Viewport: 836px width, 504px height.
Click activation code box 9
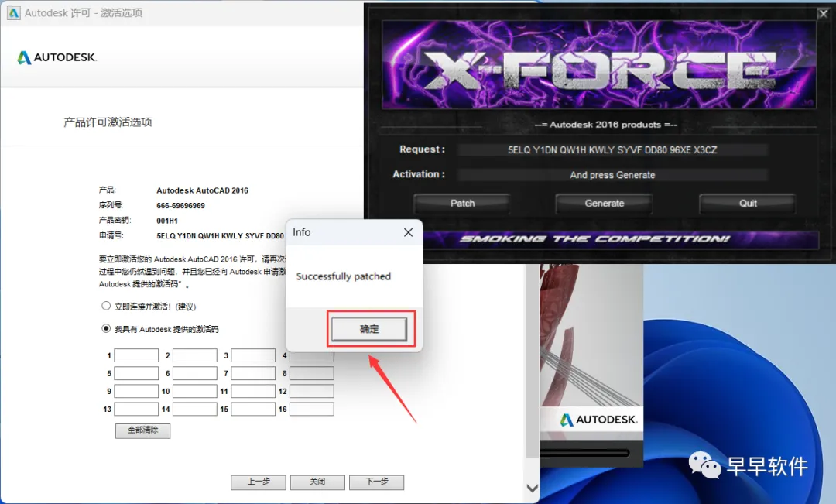coord(136,391)
